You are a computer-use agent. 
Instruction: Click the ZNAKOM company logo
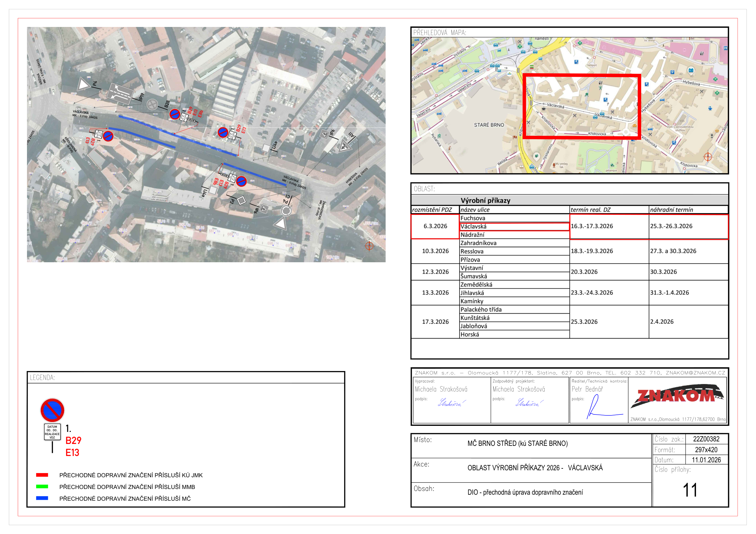pyautogui.click(x=677, y=396)
